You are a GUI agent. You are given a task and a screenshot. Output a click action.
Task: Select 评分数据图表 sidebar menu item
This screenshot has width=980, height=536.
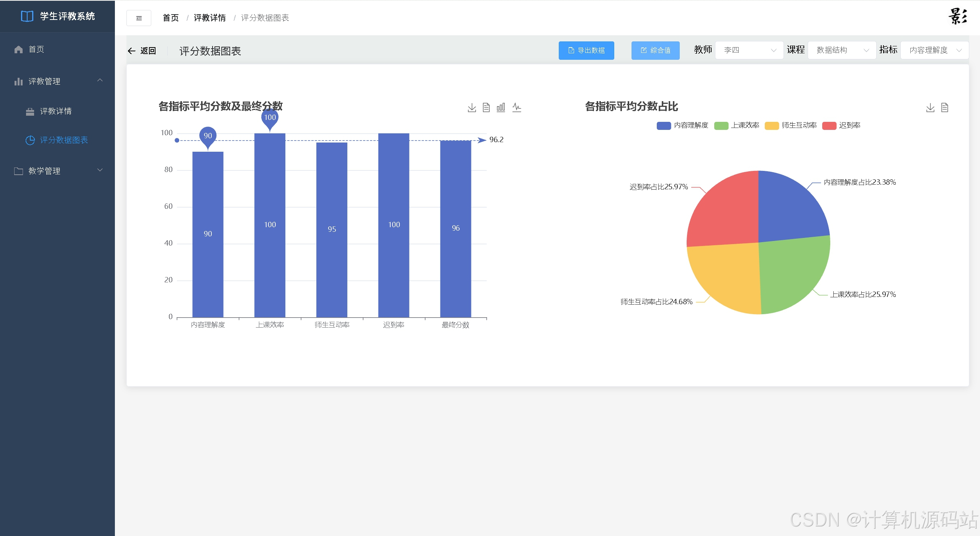[x=57, y=140]
